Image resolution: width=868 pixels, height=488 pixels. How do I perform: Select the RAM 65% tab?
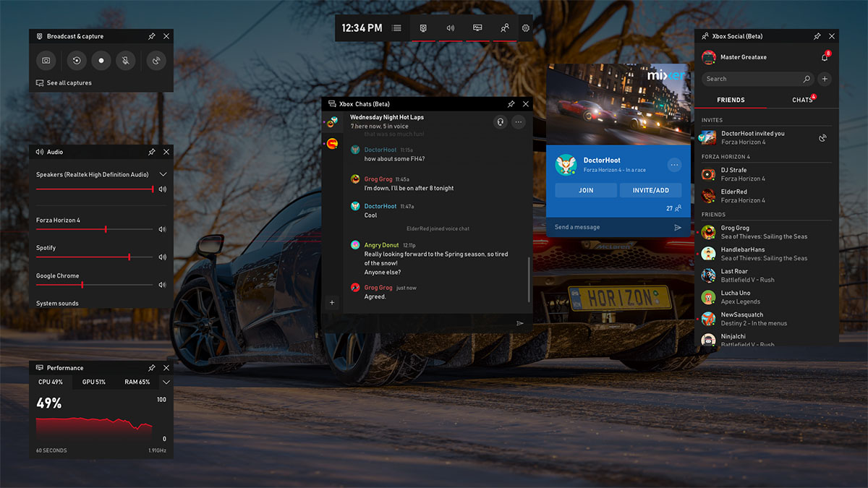(x=137, y=382)
